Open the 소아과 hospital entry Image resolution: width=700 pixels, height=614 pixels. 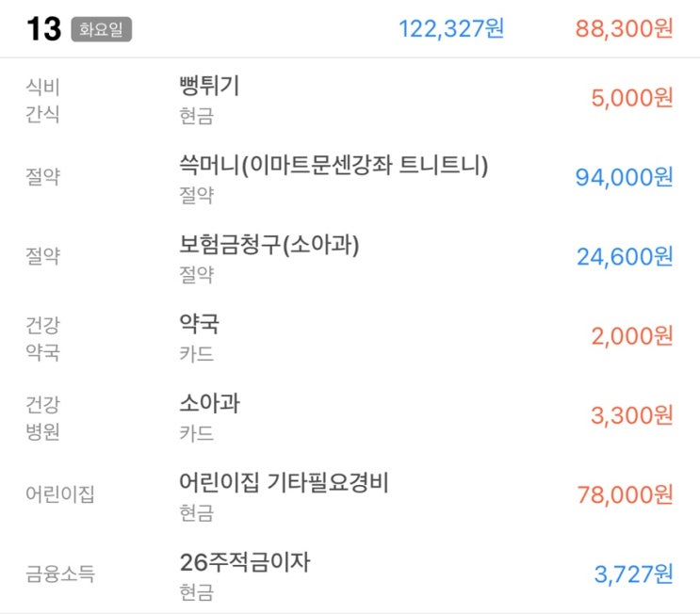coord(209,404)
